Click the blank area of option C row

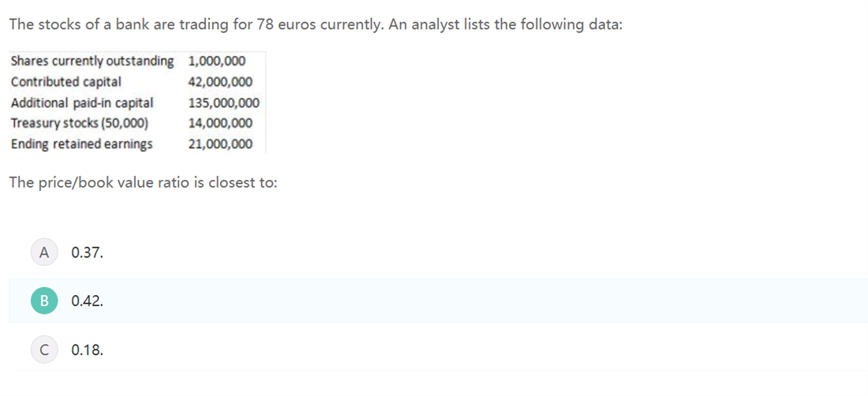pos(481,349)
